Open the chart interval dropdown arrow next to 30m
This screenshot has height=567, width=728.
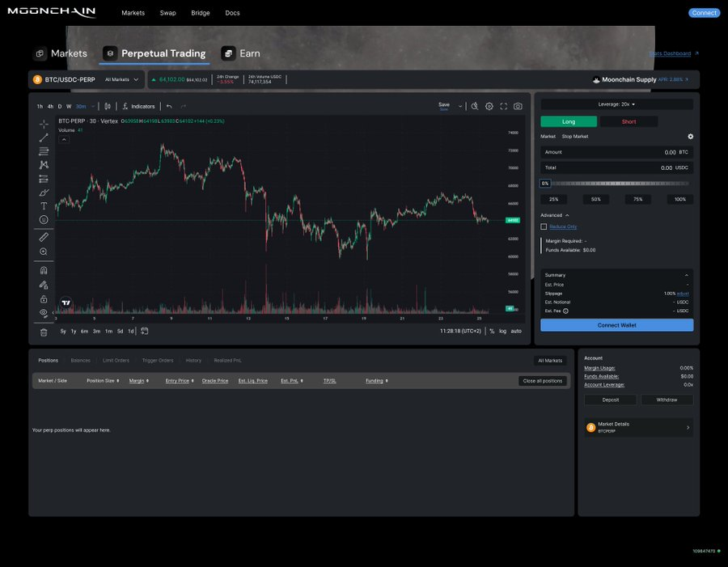tap(93, 106)
